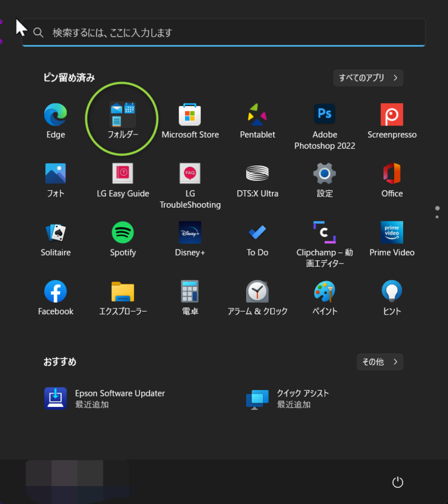Launch Microsoft Store
This screenshot has width=448, height=504.
190,121
